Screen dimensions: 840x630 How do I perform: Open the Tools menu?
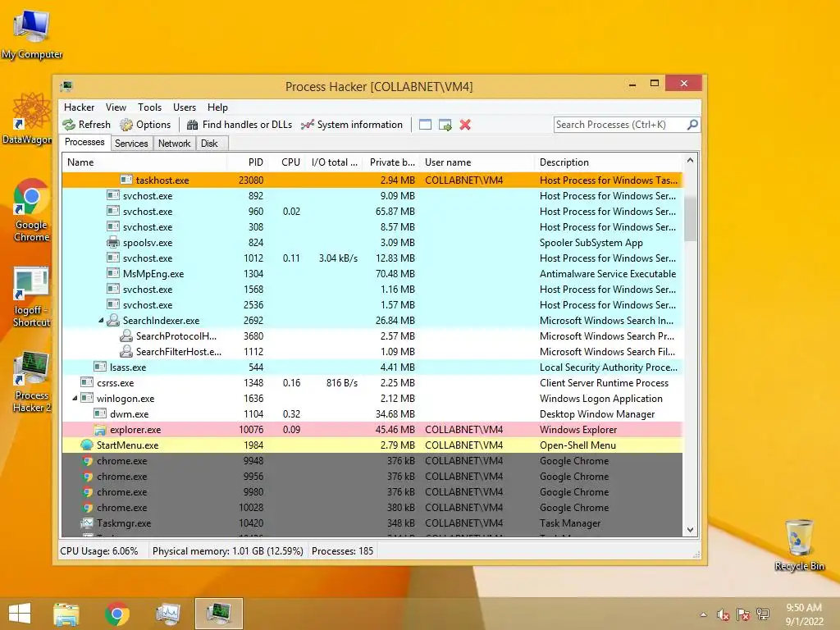point(149,107)
